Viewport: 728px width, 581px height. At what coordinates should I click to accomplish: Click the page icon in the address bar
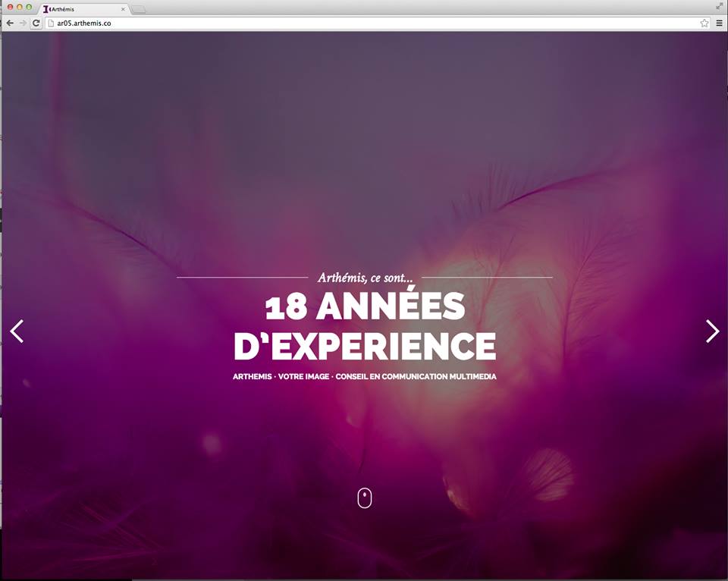point(51,23)
